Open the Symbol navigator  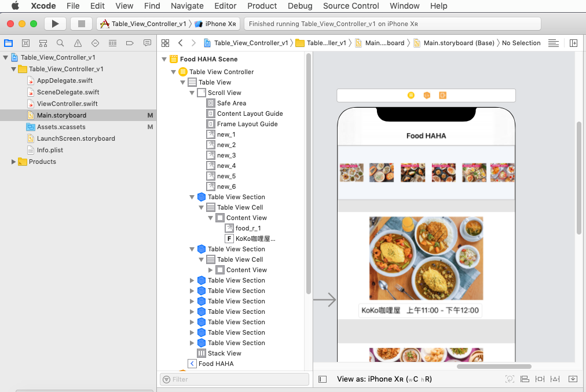coord(43,43)
